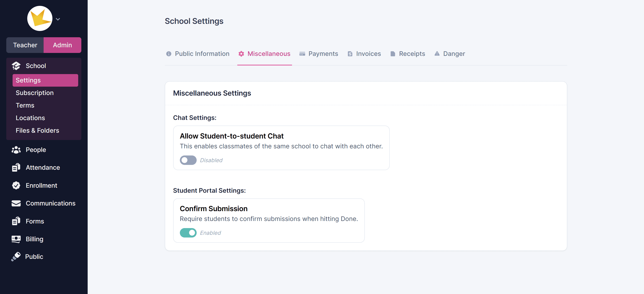Image resolution: width=644 pixels, height=294 pixels.
Task: Click the Communications envelope icon
Action: 16,203
